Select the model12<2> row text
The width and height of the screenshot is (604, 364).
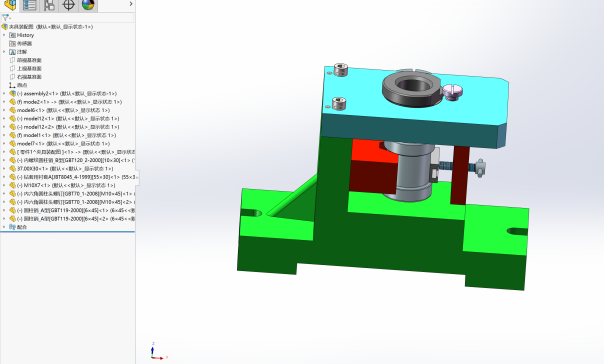[68, 127]
